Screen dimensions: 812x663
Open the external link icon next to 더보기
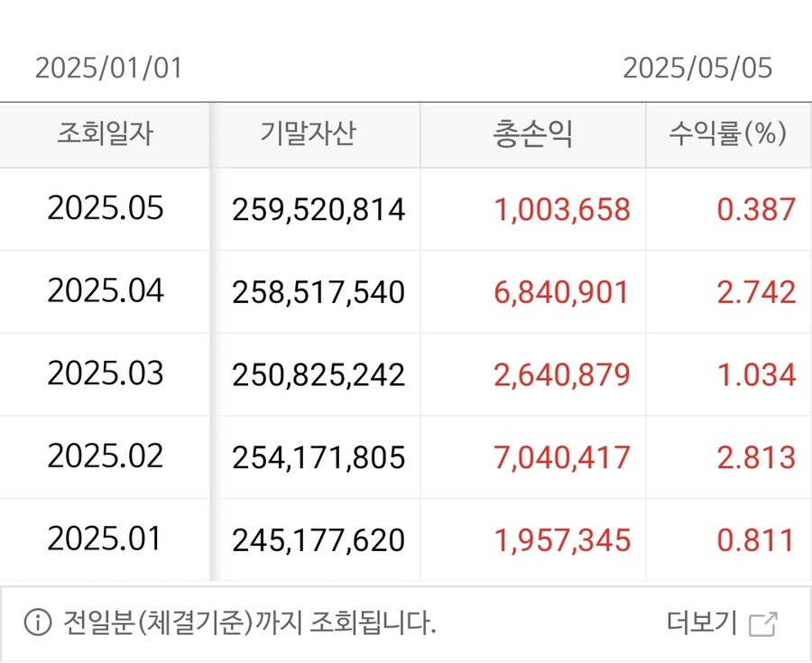pos(763,623)
